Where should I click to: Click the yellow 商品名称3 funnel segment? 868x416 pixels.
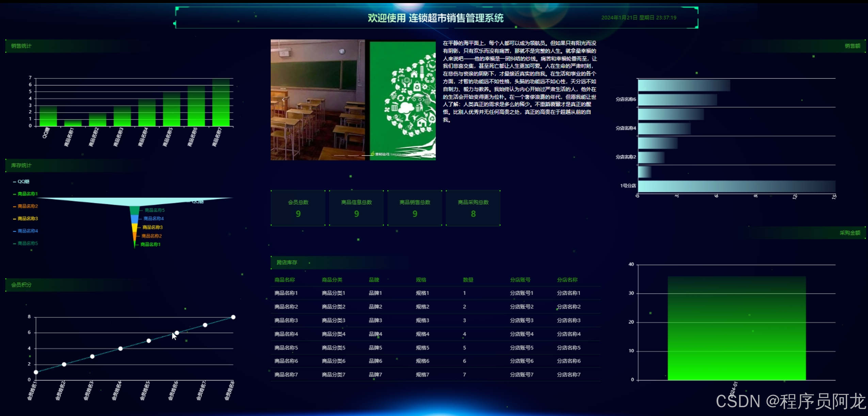(x=134, y=227)
